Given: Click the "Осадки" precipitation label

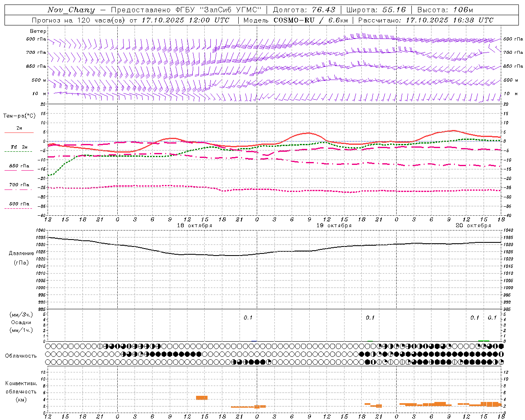Looking at the screenshot, I should 21,322.
